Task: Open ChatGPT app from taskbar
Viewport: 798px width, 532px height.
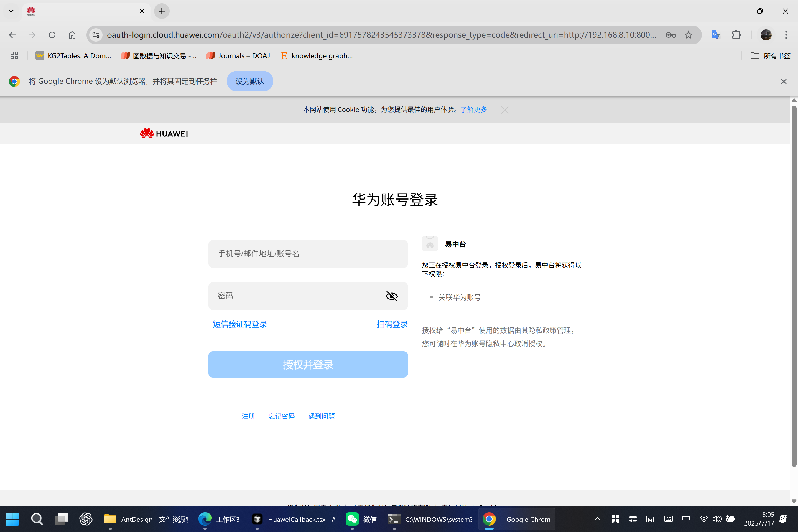Action: pyautogui.click(x=86, y=519)
